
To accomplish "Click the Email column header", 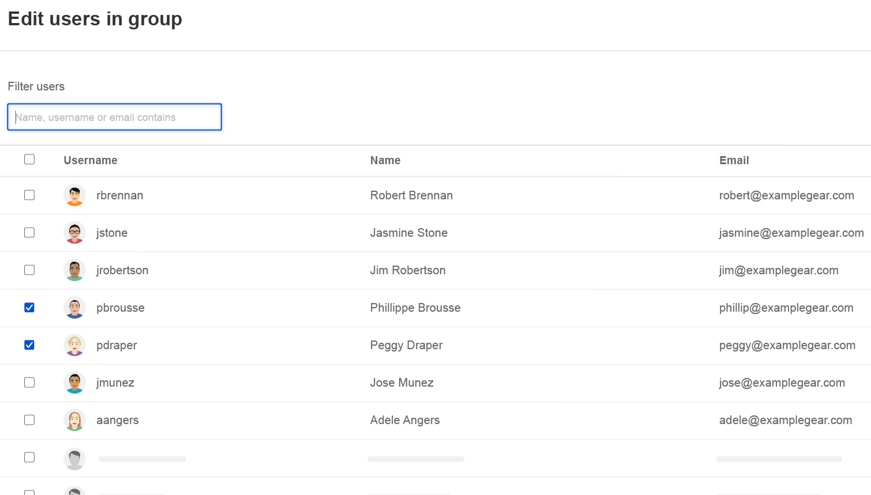I will pyautogui.click(x=734, y=160).
